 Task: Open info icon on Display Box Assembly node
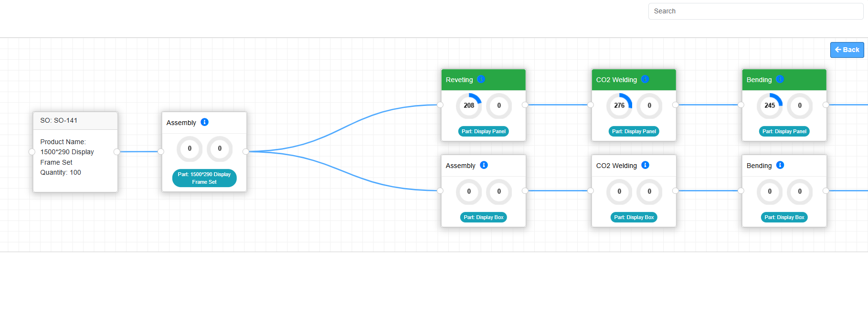click(484, 165)
